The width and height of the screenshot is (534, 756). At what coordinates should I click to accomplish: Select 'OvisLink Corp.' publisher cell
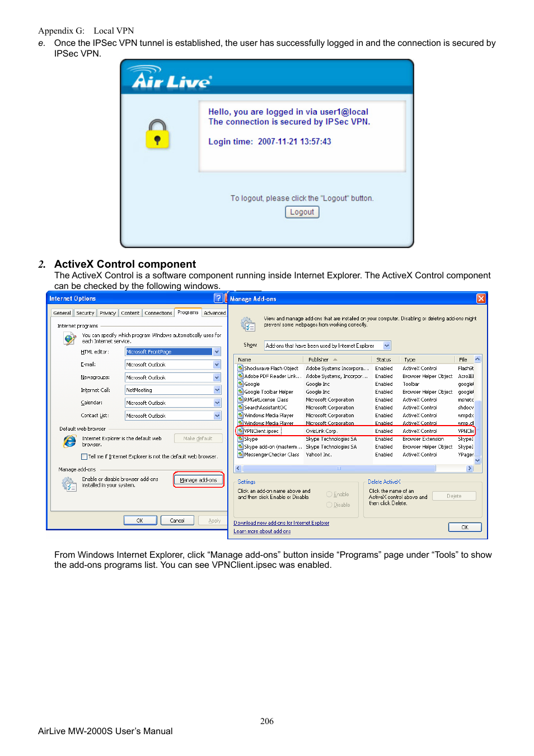(x=321, y=431)
